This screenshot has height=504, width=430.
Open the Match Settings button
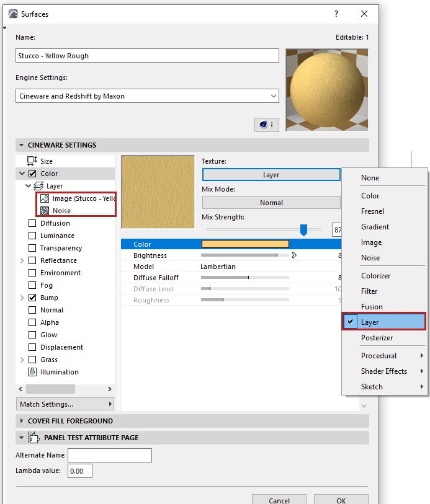65,404
